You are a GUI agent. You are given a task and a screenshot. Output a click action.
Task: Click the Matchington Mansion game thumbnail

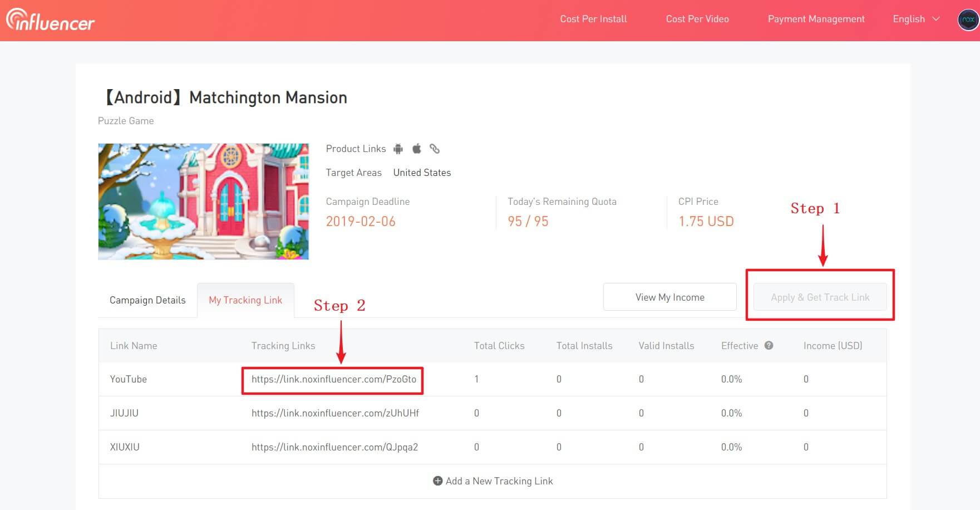pyautogui.click(x=203, y=202)
